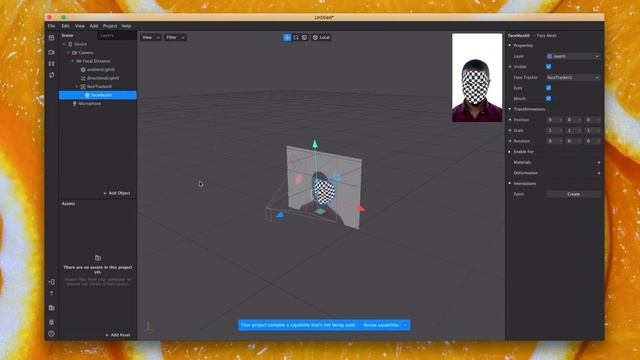The image size is (640, 360).
Task: Click the layout panel icon in left sidebar
Action: coord(51,38)
